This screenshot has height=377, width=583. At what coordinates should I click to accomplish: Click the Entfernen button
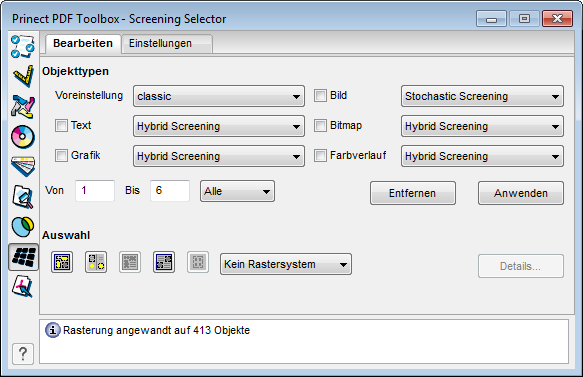pyautogui.click(x=413, y=193)
